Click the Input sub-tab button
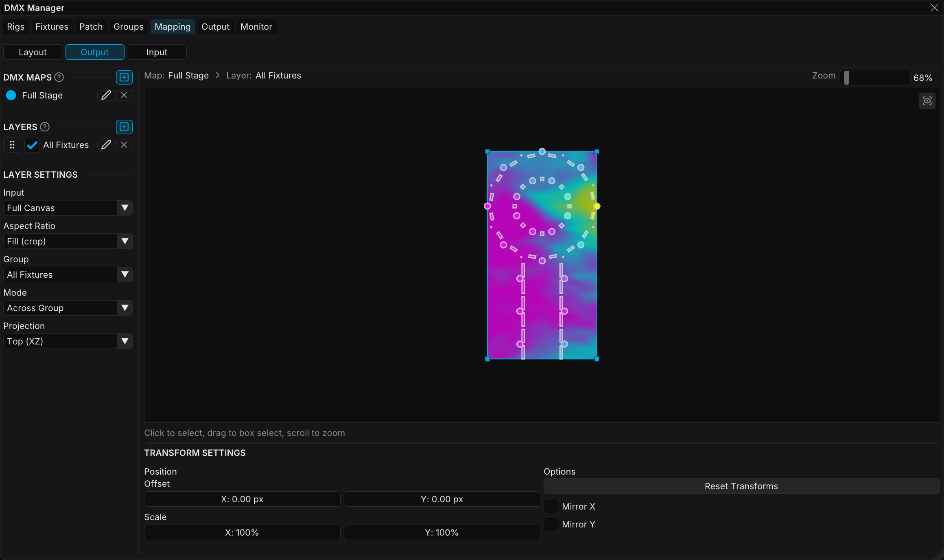The height and width of the screenshot is (560, 944). pos(157,52)
